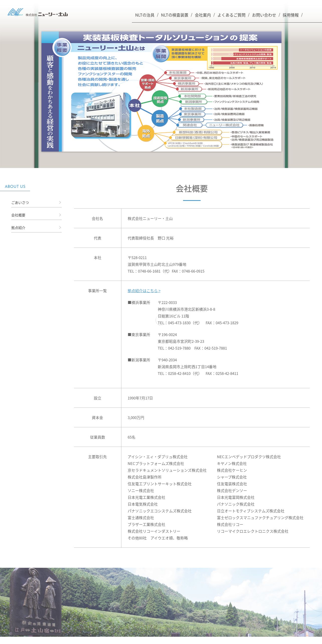
Task: Click the Niigata address 新潟県長岡市上除町西1丁目14番地
Action: 187,367
